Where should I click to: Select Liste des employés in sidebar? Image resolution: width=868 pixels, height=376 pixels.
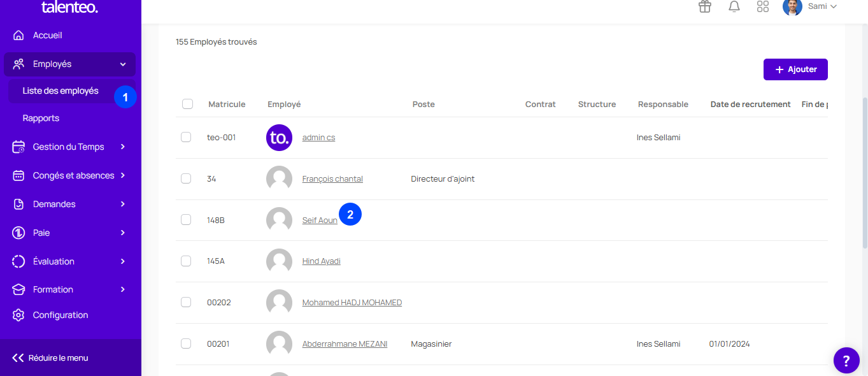click(60, 91)
